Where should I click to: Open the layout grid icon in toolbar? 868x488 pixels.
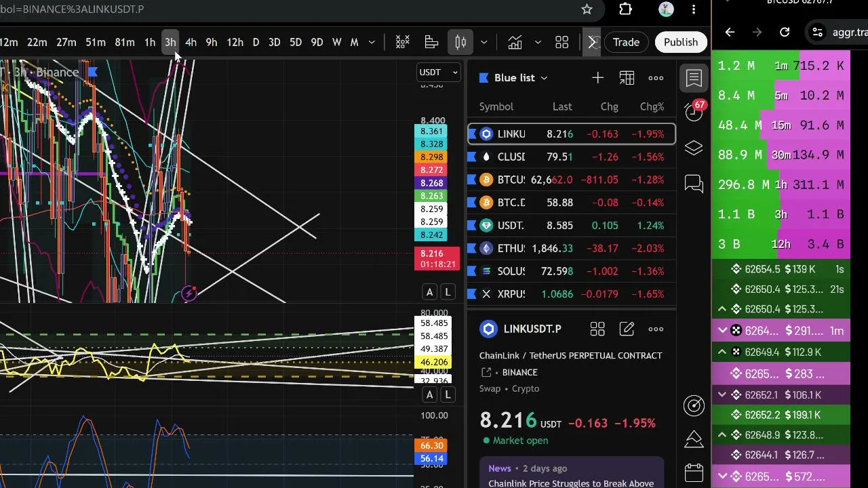561,43
